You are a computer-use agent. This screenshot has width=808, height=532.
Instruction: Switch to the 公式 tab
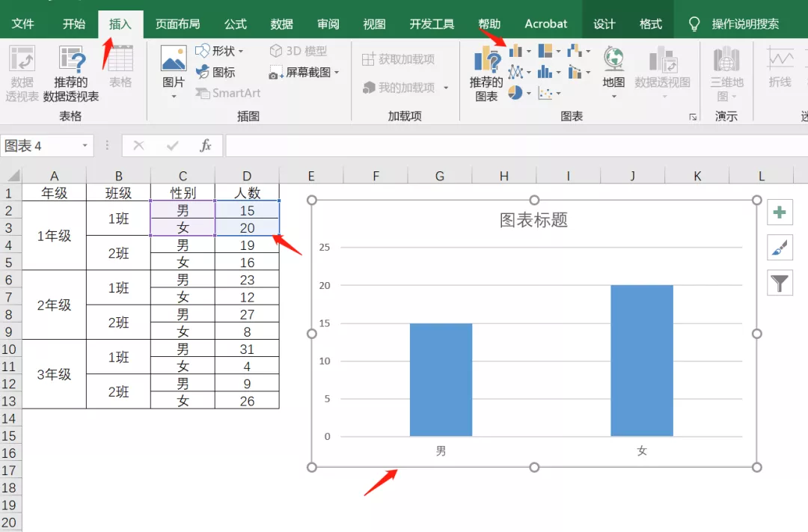pos(236,24)
